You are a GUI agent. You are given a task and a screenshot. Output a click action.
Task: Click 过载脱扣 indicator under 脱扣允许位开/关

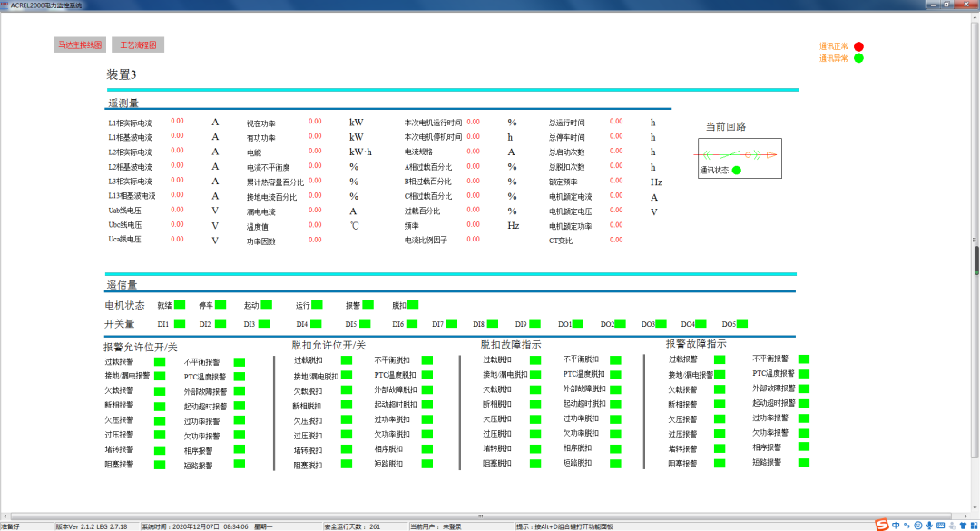(x=347, y=360)
